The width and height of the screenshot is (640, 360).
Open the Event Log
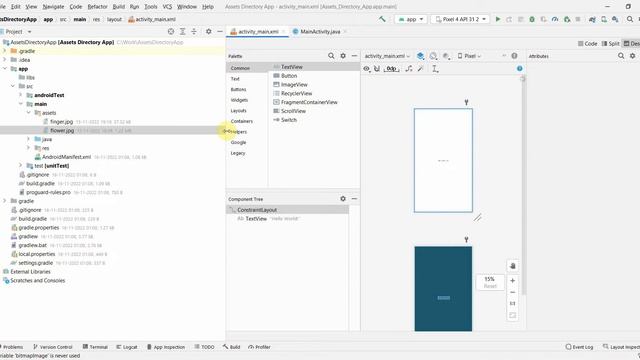(579, 347)
